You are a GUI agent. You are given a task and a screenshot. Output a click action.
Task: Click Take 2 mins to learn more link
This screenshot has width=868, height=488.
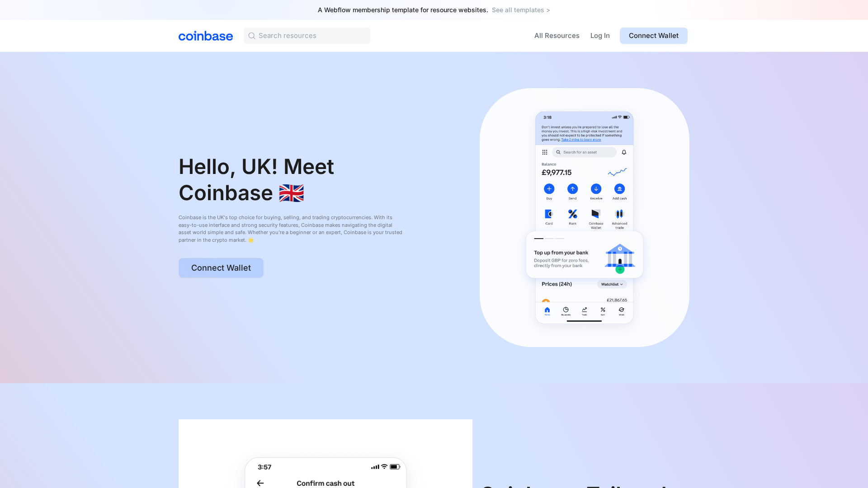(x=581, y=140)
